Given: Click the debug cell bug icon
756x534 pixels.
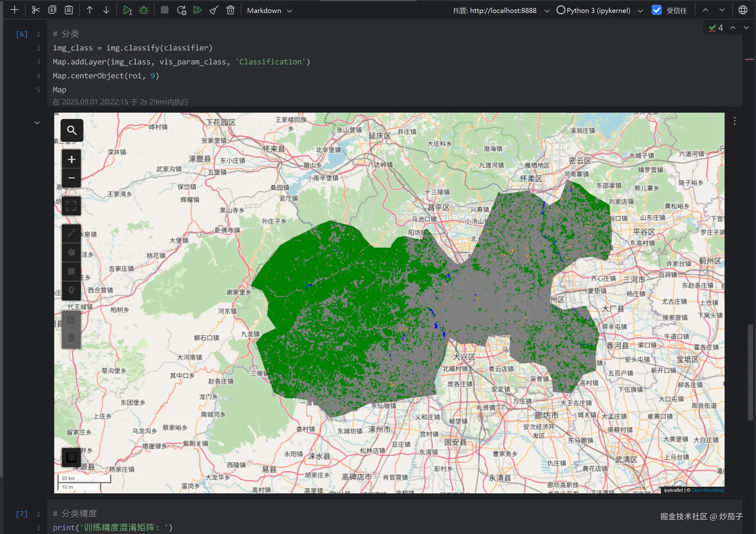Looking at the screenshot, I should click(144, 10).
